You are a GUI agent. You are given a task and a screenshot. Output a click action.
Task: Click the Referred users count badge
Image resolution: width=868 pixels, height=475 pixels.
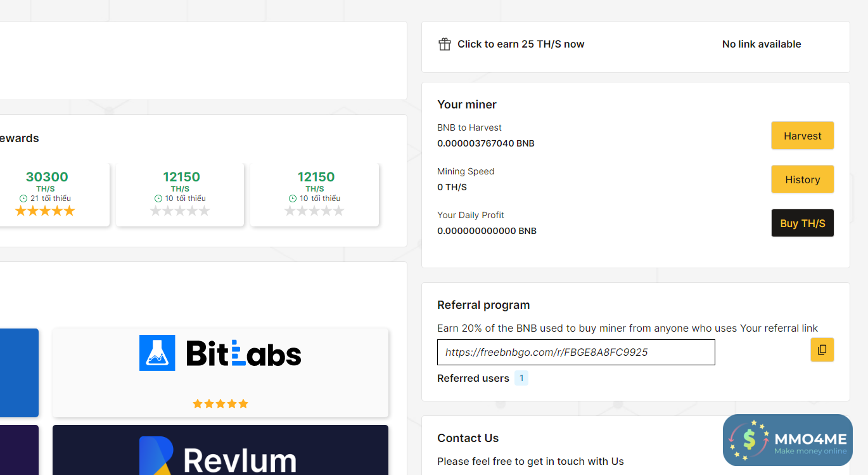tap(521, 379)
